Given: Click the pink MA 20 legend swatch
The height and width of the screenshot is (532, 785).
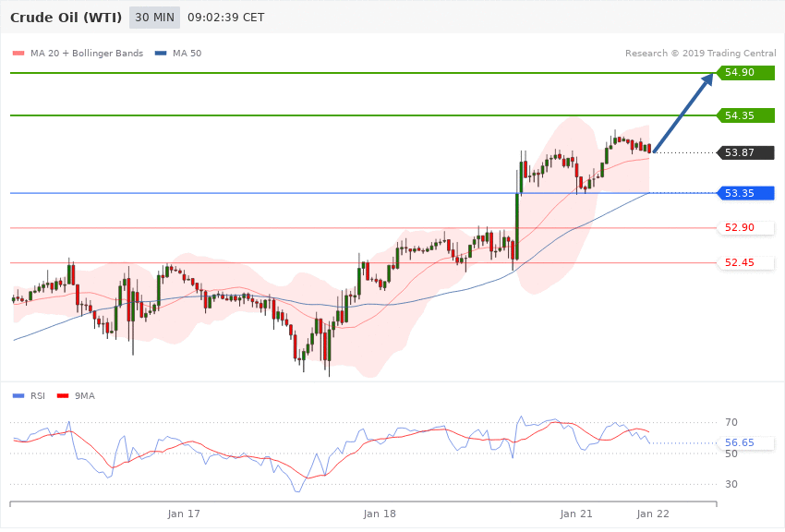Looking at the screenshot, I should [x=18, y=53].
